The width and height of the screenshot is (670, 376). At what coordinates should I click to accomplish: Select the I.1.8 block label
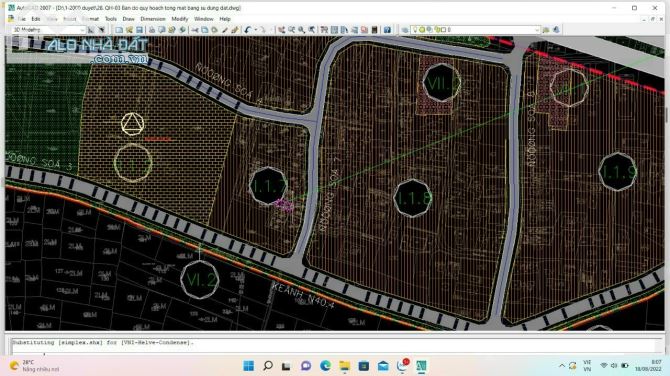(413, 198)
